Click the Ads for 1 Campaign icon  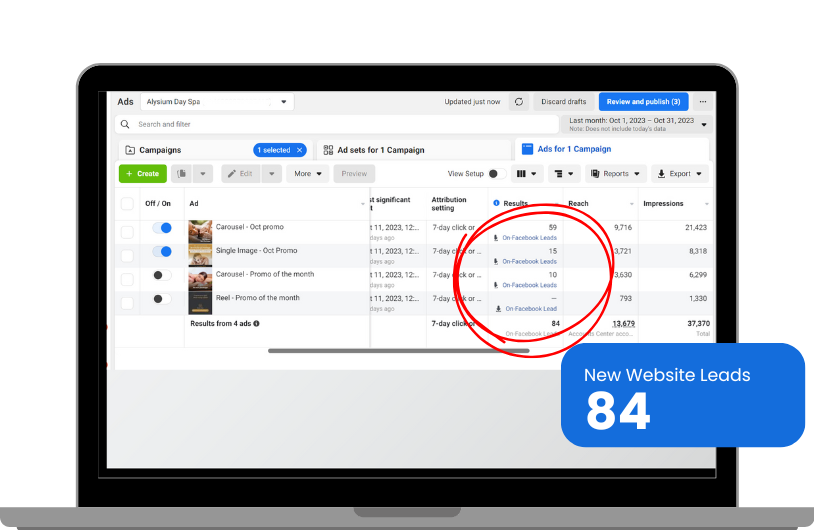pyautogui.click(x=527, y=149)
